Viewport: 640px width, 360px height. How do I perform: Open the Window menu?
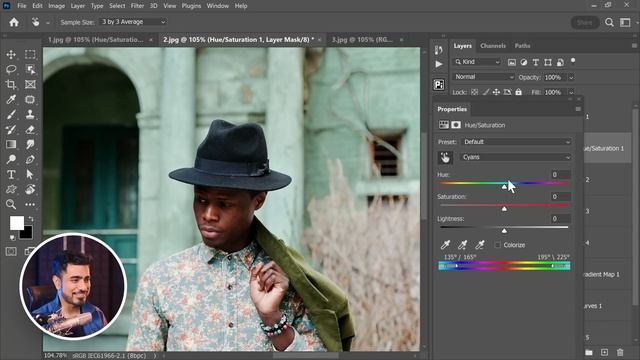[x=217, y=6]
